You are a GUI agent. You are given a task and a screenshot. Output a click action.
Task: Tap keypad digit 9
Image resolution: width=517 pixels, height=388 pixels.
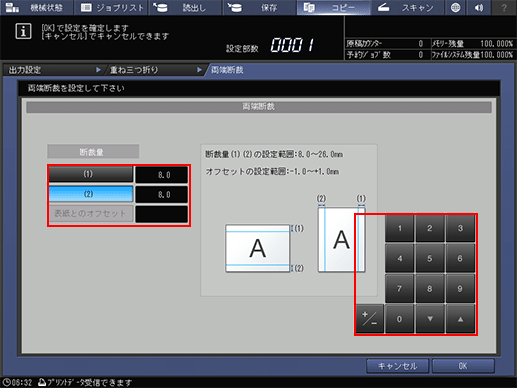(460, 289)
